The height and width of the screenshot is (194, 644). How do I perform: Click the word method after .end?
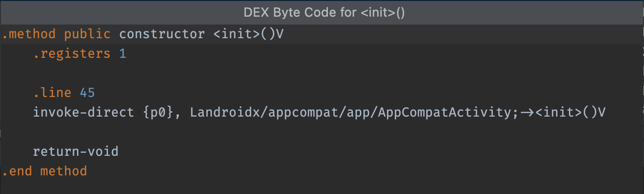pyautogui.click(x=64, y=171)
